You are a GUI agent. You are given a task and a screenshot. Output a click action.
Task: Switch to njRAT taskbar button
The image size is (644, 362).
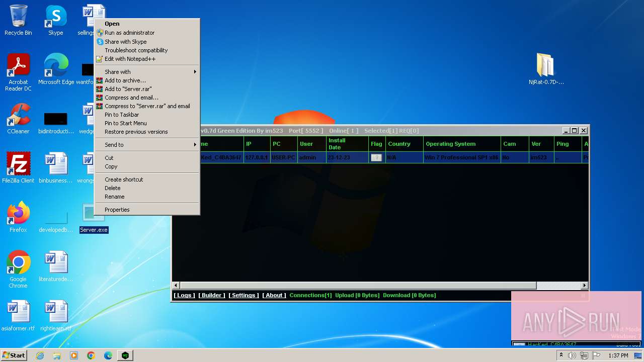click(125, 355)
